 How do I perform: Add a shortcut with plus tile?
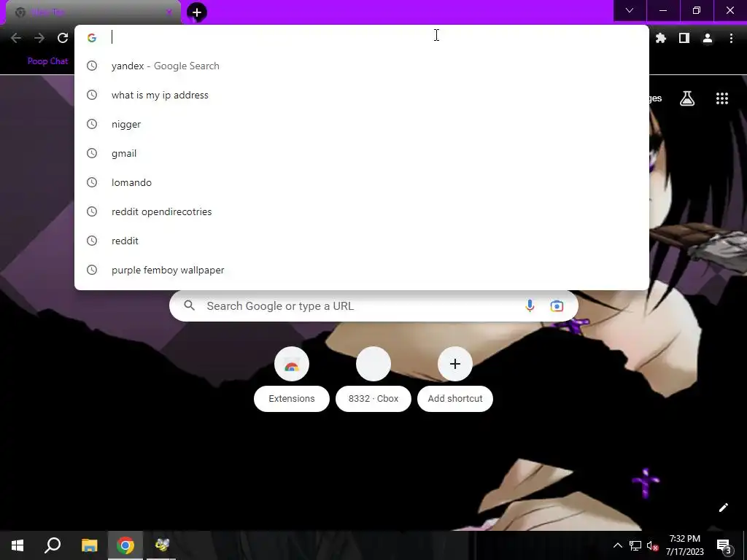[455, 365]
